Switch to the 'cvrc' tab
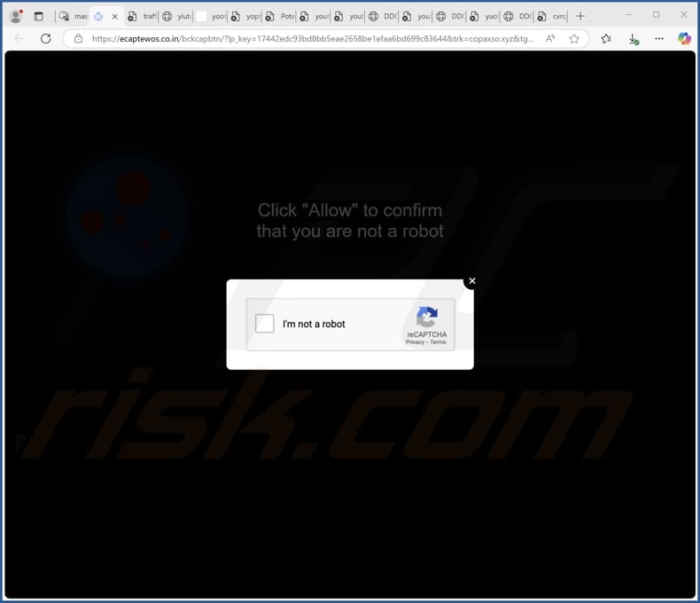The image size is (700, 603). coord(552,17)
